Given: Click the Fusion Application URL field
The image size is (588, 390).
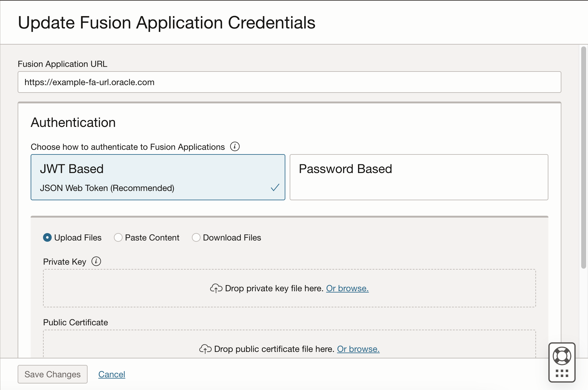Looking at the screenshot, I should (x=289, y=82).
